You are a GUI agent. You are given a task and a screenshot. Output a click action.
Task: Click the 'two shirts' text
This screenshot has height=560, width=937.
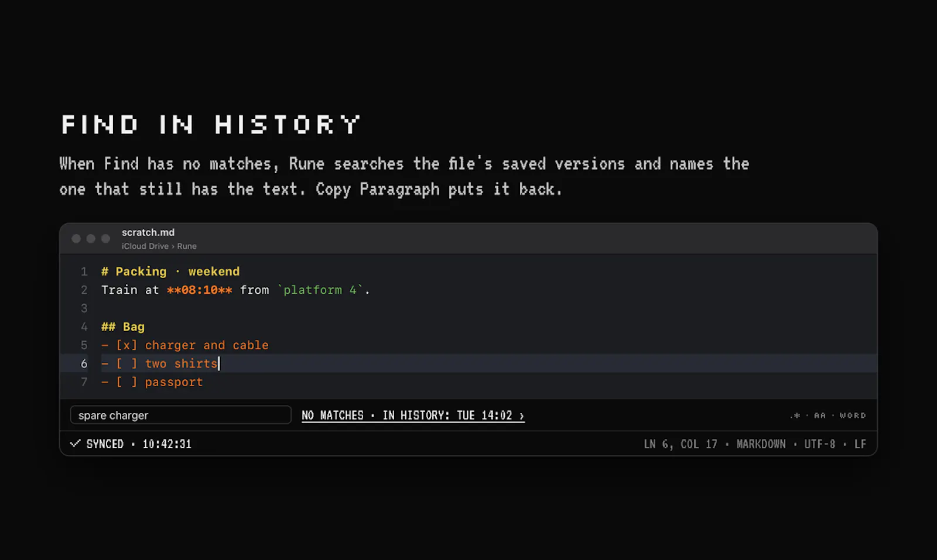pyautogui.click(x=181, y=363)
